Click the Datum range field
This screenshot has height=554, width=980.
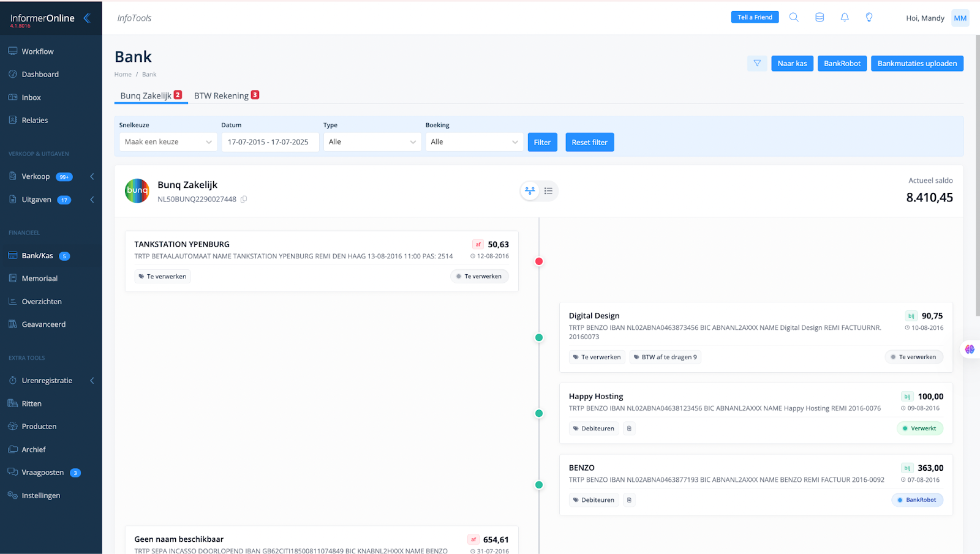click(x=270, y=142)
